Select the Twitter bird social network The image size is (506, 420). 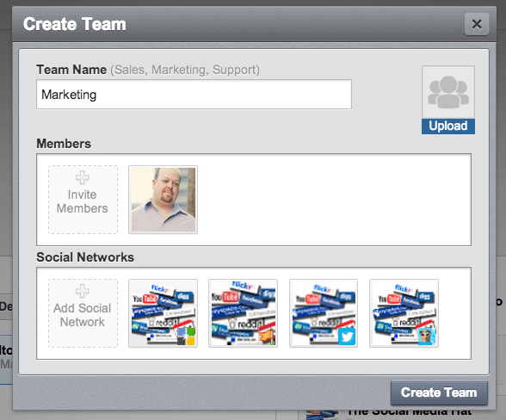coord(324,313)
